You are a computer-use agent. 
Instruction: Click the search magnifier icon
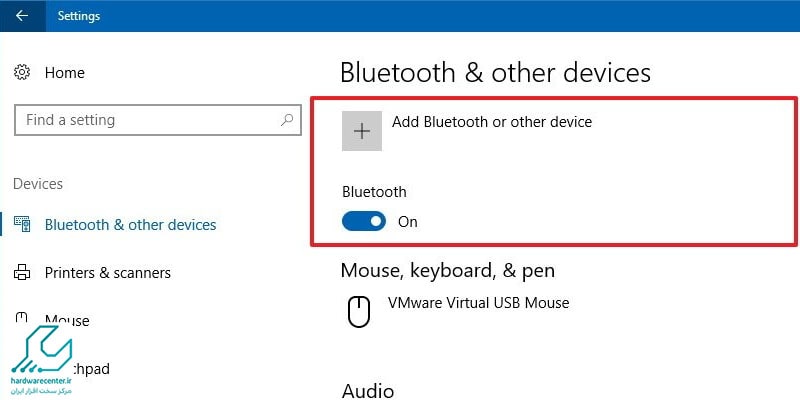coord(287,120)
